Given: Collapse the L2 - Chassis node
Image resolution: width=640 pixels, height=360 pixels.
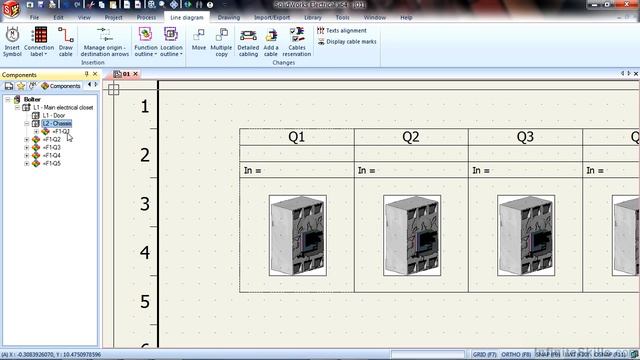Looking at the screenshot, I should (x=27, y=123).
